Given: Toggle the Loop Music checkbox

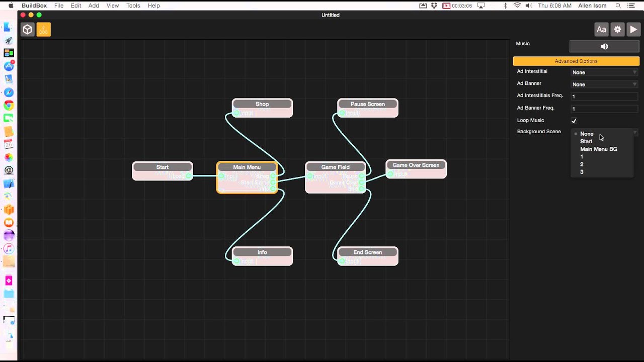Looking at the screenshot, I should (574, 121).
